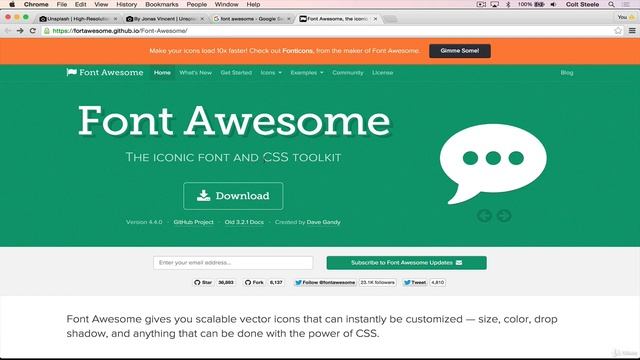Screen dimensions: 640x360
Task: Click the GitHub star count
Action: (226, 282)
